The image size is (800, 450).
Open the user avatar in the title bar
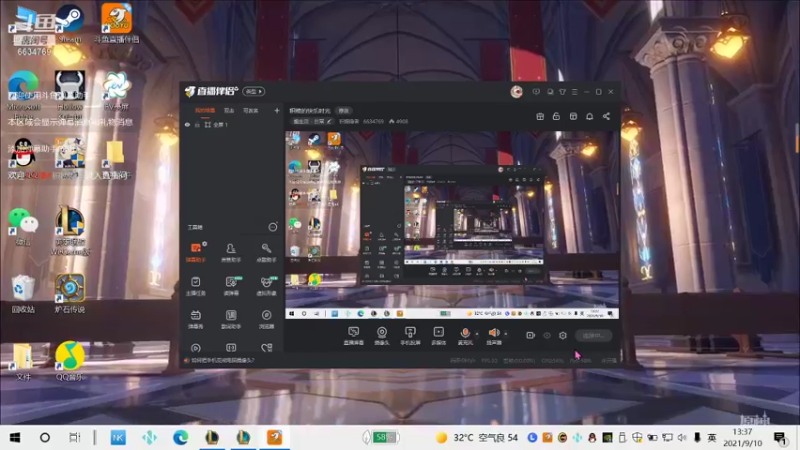(x=516, y=91)
